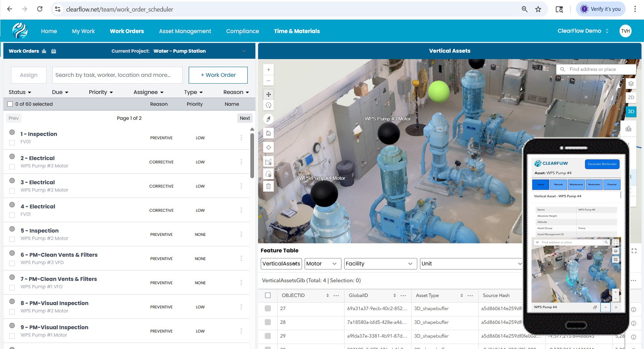Click the browser reload icon
The width and height of the screenshot is (644, 349).
point(40,9)
